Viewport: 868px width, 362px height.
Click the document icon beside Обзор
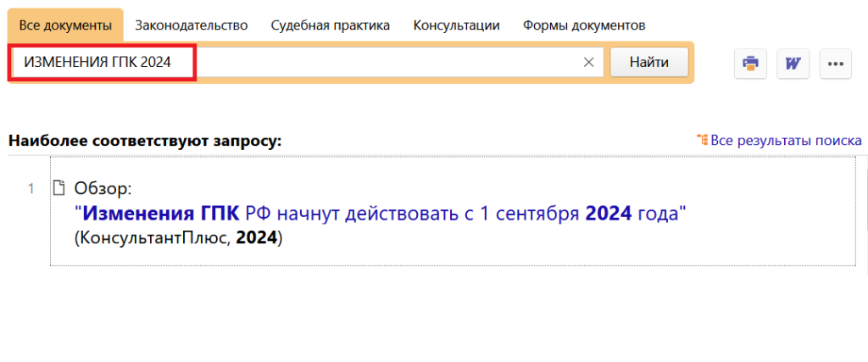(x=58, y=188)
